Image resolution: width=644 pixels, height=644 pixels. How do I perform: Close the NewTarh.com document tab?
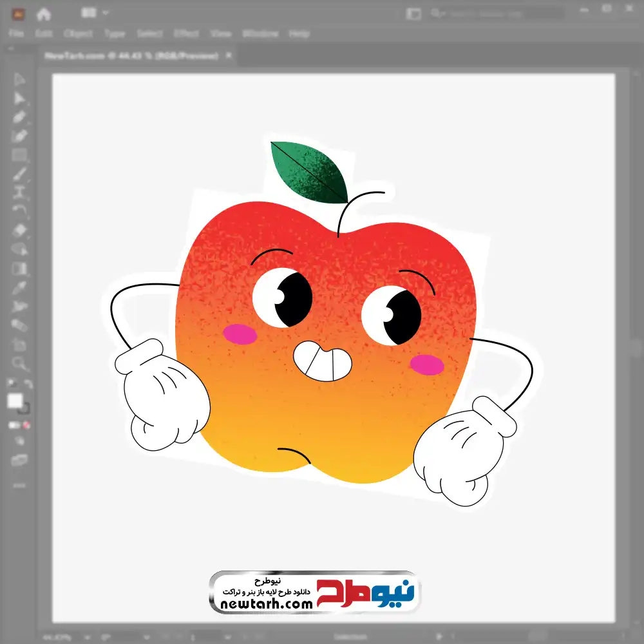229,56
